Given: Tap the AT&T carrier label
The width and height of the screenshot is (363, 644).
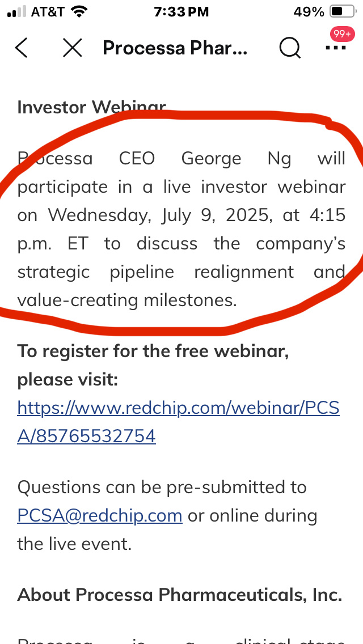Looking at the screenshot, I should pyautogui.click(x=48, y=11).
